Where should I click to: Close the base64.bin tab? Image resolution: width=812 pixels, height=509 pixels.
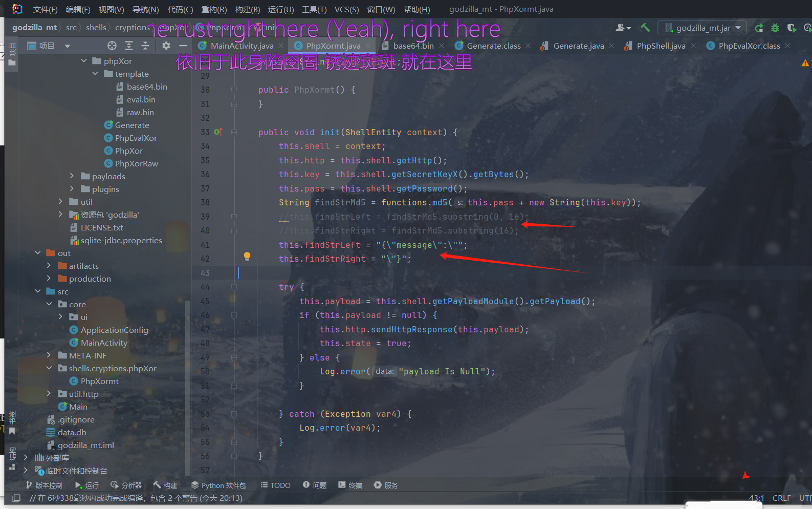(442, 46)
